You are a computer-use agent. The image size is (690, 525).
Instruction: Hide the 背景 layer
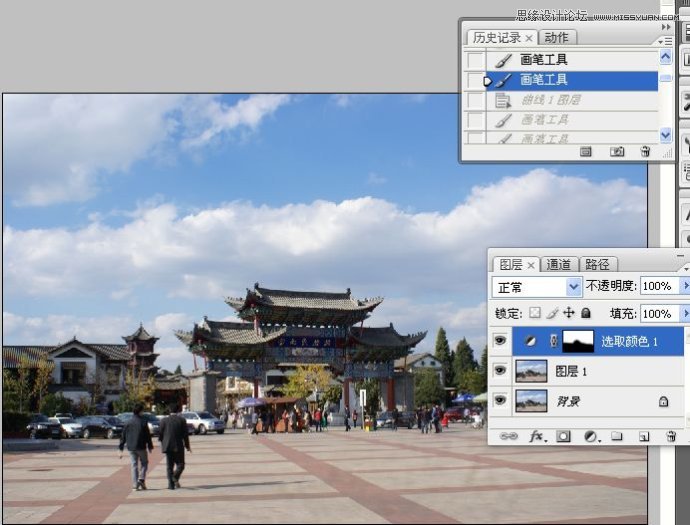[499, 400]
